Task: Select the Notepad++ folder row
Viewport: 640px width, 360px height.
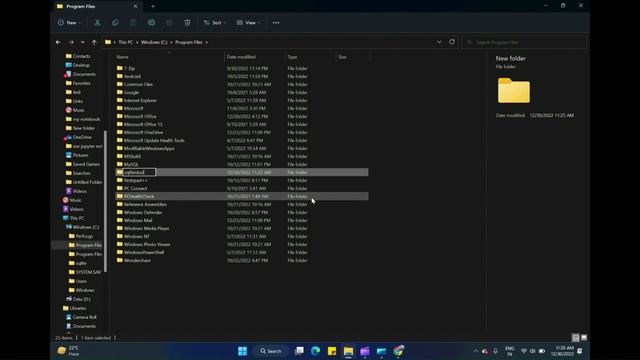Action: 242,180
